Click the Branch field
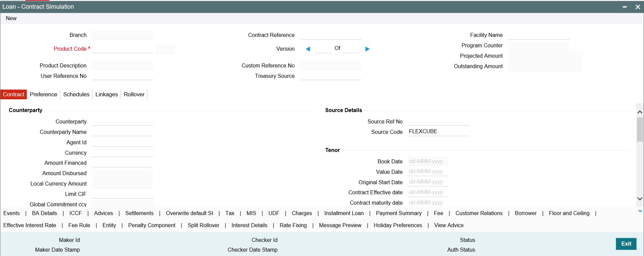The width and height of the screenshot is (644, 256). (x=122, y=35)
